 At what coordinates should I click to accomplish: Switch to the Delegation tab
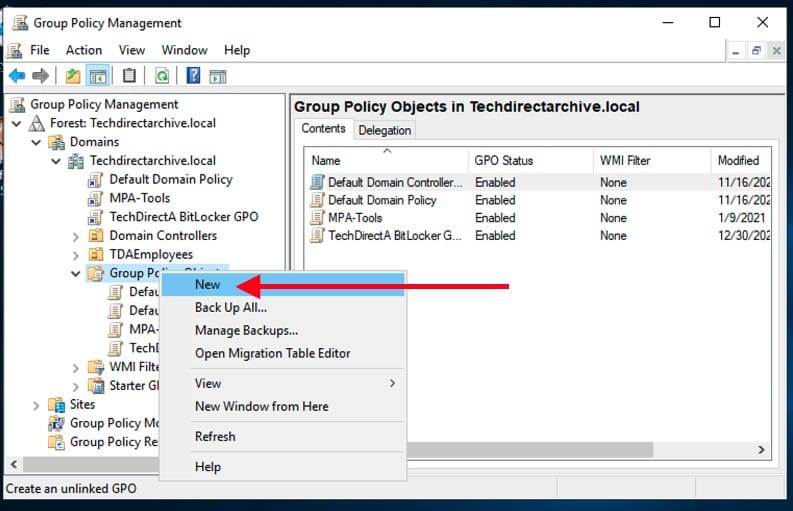pos(384,130)
